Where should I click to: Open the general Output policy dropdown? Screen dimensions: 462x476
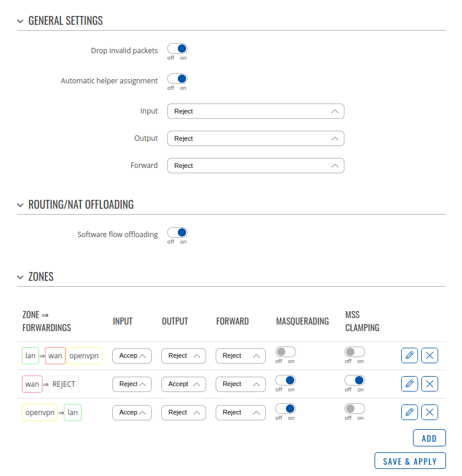256,138
